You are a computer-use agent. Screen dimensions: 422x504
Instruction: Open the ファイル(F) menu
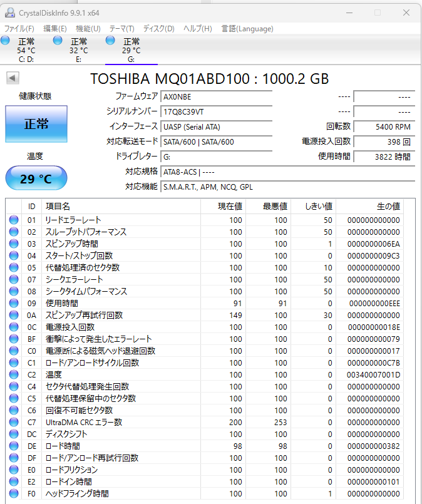19,29
